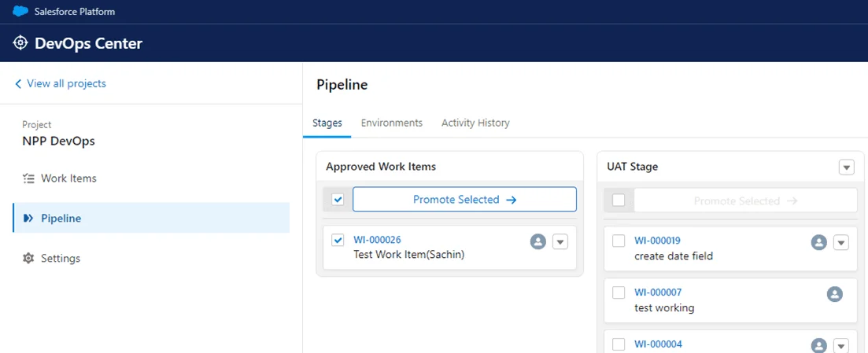Open the WI-000007 work item link
The width and height of the screenshot is (868, 353).
[658, 292]
